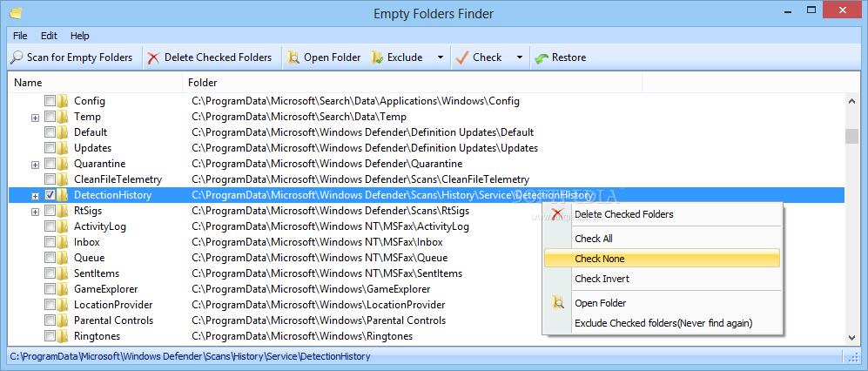The height and width of the screenshot is (371, 868).
Task: Check the Inbox folder checkbox
Action: click(x=50, y=242)
